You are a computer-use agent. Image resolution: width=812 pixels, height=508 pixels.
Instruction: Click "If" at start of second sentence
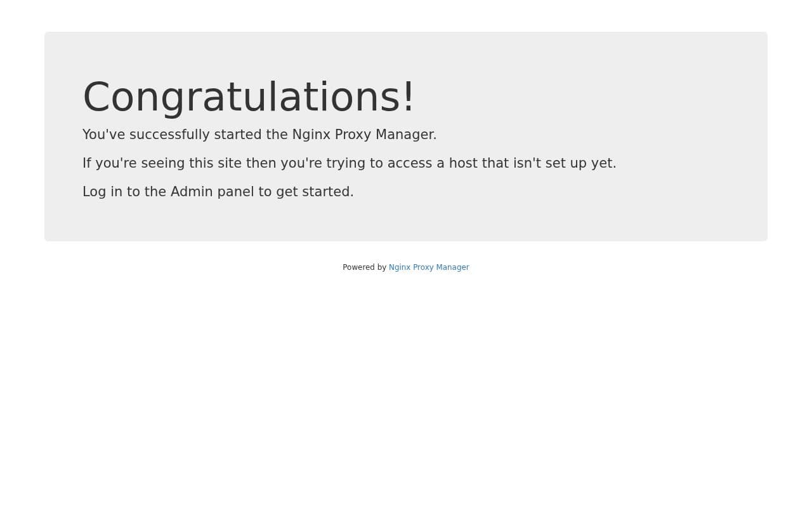click(87, 163)
